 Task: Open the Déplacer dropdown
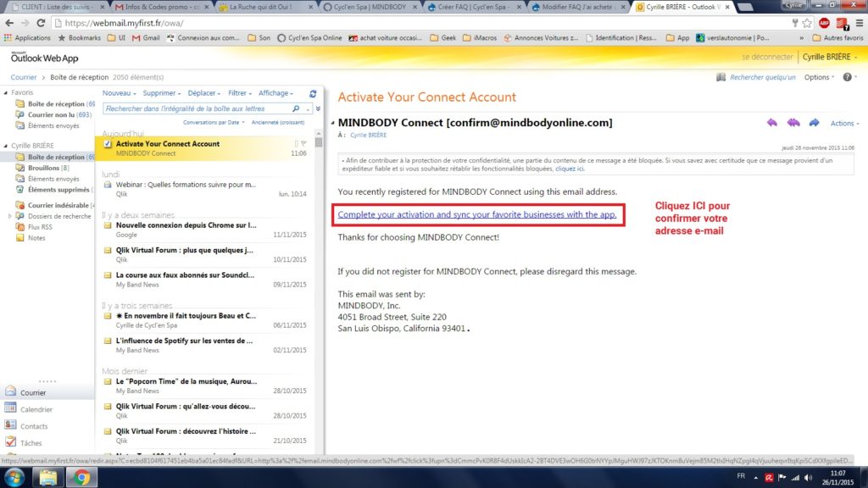tap(203, 93)
